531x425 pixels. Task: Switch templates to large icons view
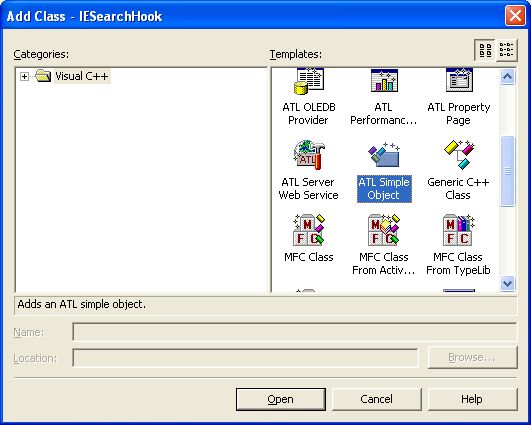(x=485, y=50)
